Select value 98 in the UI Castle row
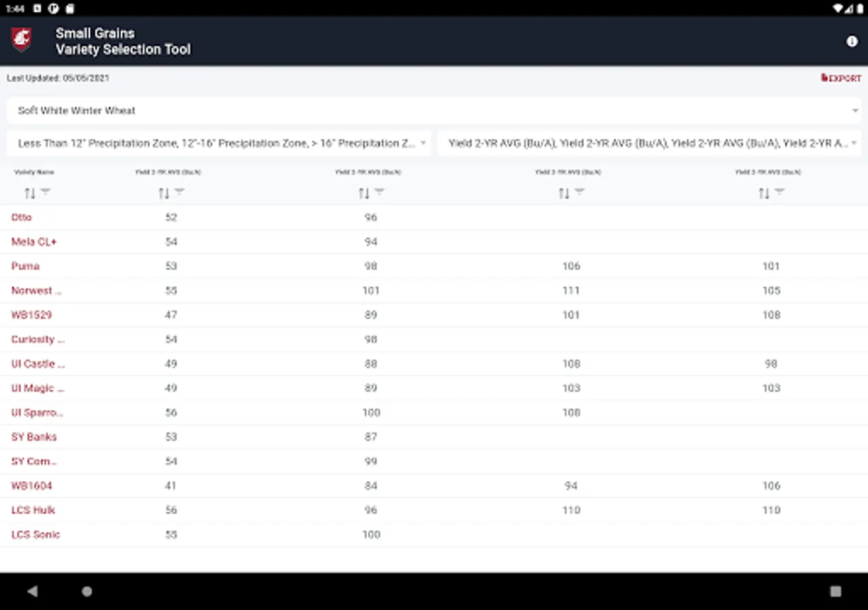 pos(771,364)
